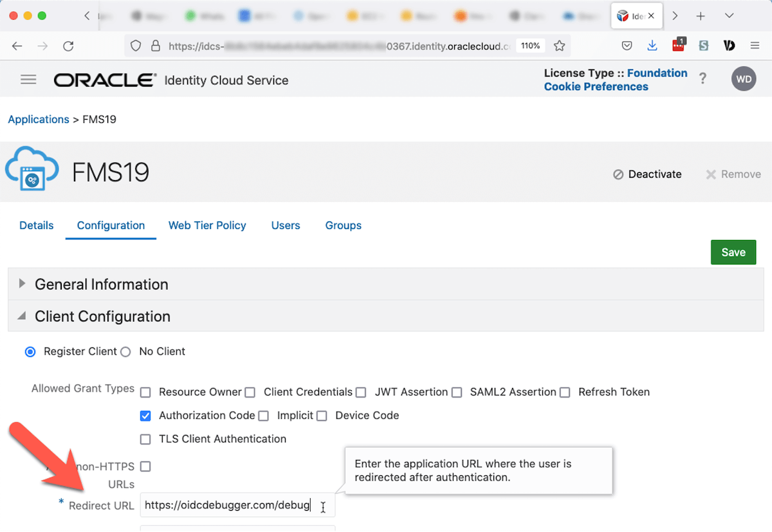This screenshot has height=532, width=772.
Task: Enable the Client Credentials grant type
Action: pos(250,392)
